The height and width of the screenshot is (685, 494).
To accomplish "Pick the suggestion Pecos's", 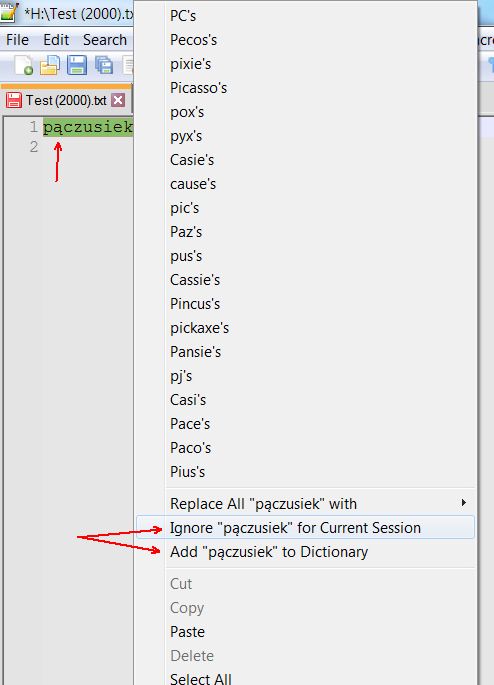I will click(x=305, y=40).
